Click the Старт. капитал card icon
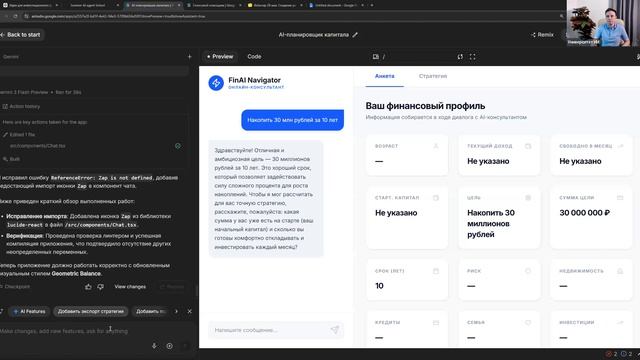 [436, 198]
